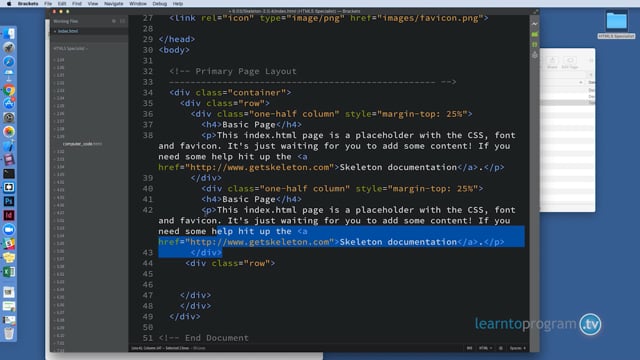This screenshot has width=640, height=360.
Task: Click the <body> tag on line 30
Action: 174,50
